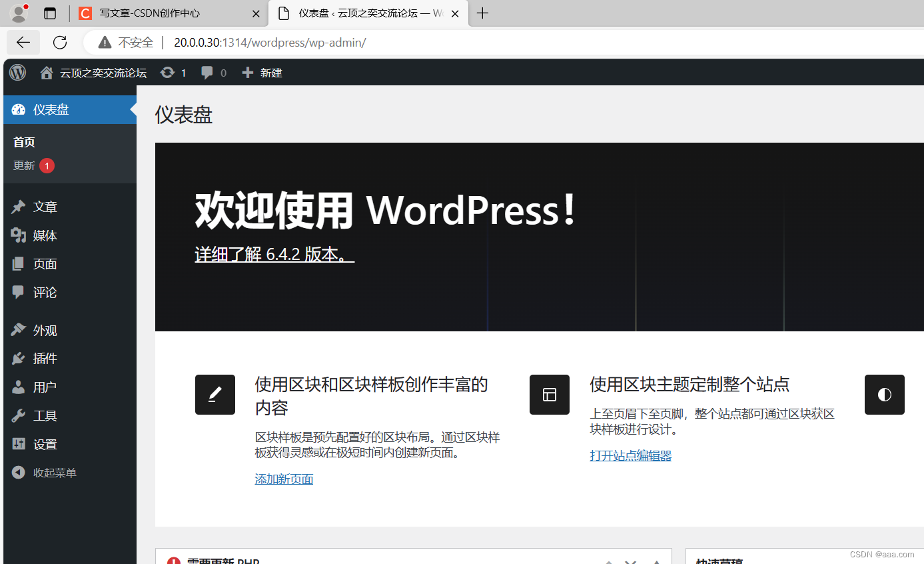Screen dimensions: 924x564
Task: Open the 设置 settings icon
Action: tap(18, 443)
